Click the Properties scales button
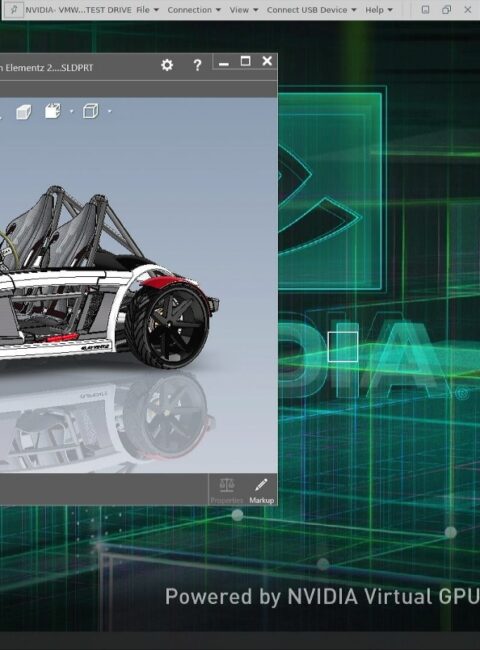 click(226, 491)
